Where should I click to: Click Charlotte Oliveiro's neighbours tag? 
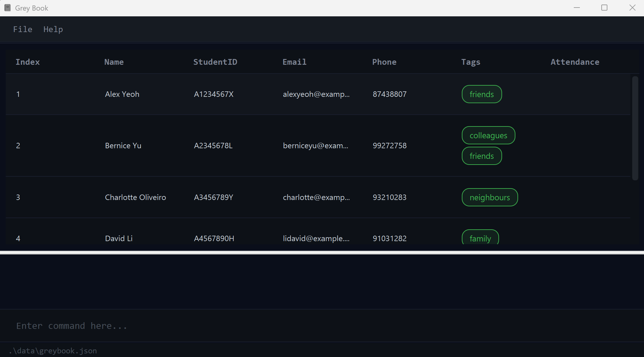tap(489, 198)
